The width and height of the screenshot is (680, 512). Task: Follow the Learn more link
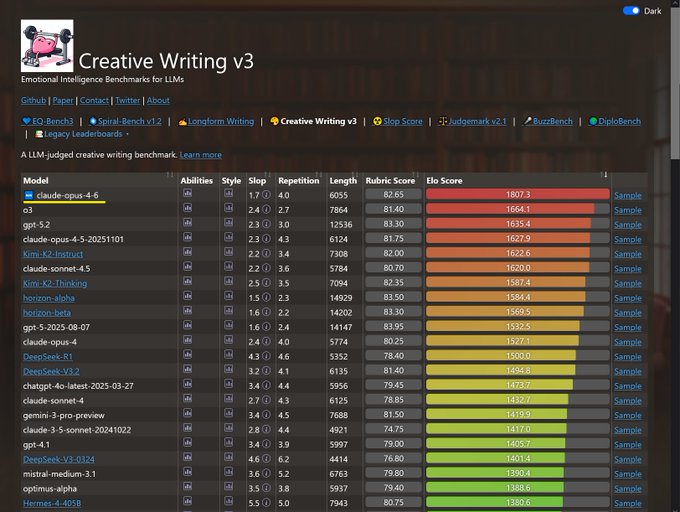pos(200,155)
